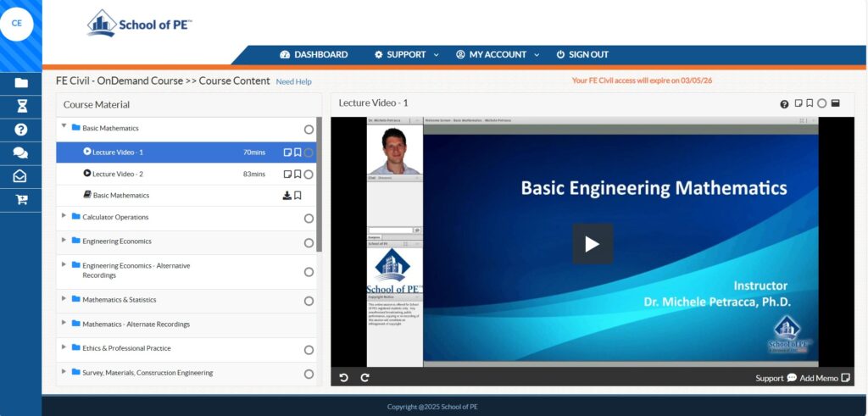Screen dimensions: 868x416
Task: Bookmark Lecture Video - 2
Action: [298, 175]
